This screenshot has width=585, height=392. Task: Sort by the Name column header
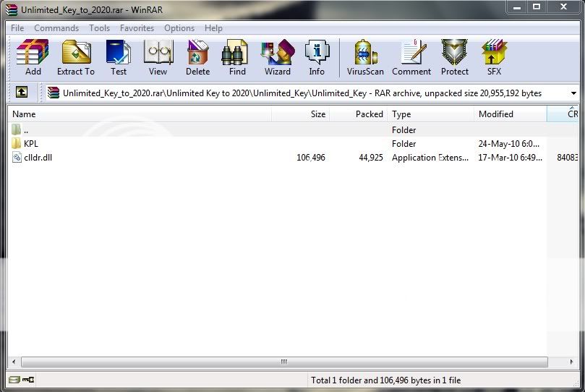[140, 114]
